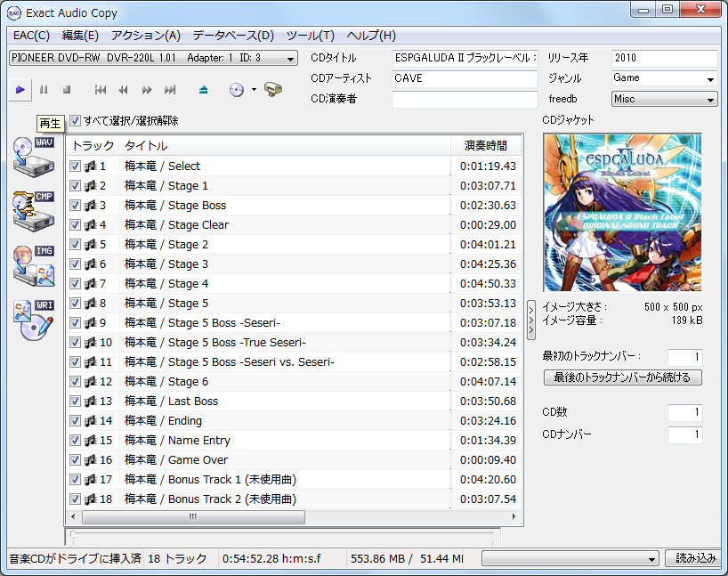The image size is (728, 576).
Task: Sort by the タイトル column header
Action: pyautogui.click(x=285, y=146)
